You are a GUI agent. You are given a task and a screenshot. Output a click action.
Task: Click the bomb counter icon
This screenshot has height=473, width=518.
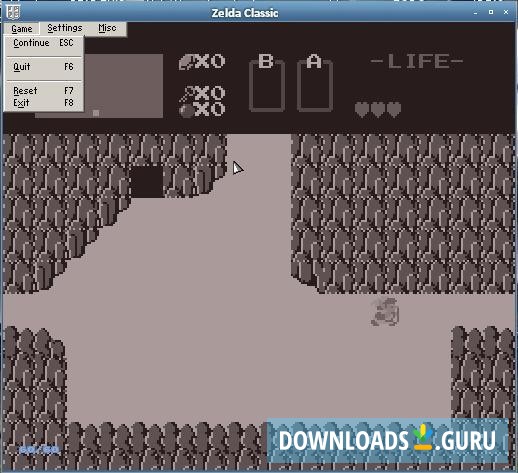coord(187,110)
